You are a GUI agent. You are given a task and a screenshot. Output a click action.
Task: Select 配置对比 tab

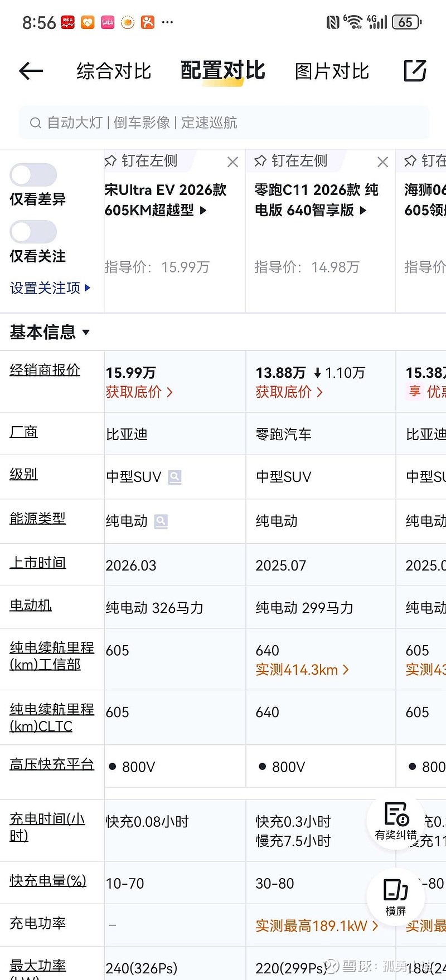[x=223, y=71]
